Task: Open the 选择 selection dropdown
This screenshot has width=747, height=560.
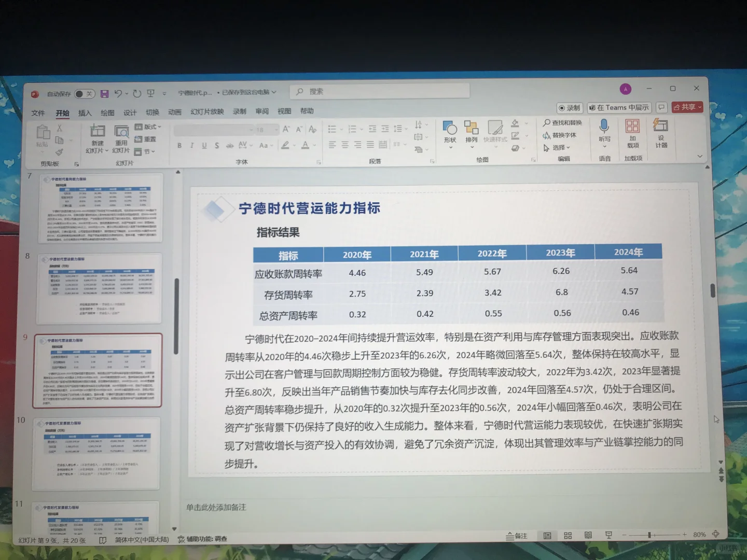Action: (x=557, y=148)
